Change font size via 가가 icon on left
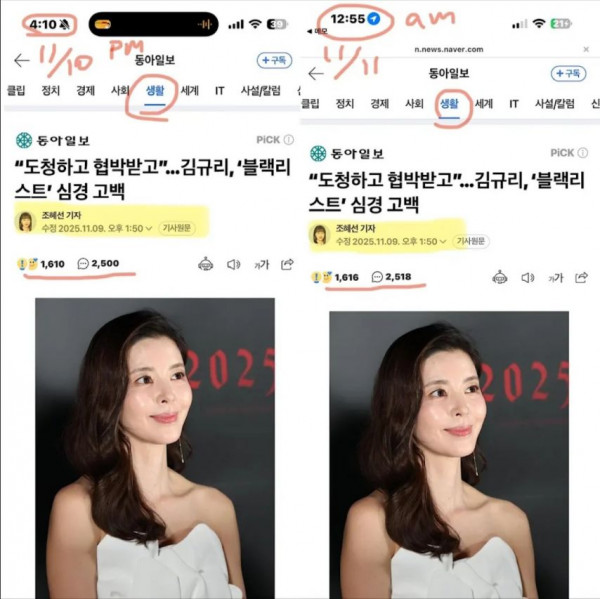This screenshot has width=600, height=599. (262, 264)
